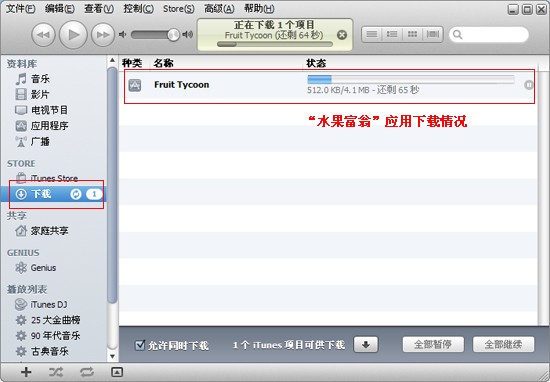Go back to the previous track

pyautogui.click(x=43, y=34)
